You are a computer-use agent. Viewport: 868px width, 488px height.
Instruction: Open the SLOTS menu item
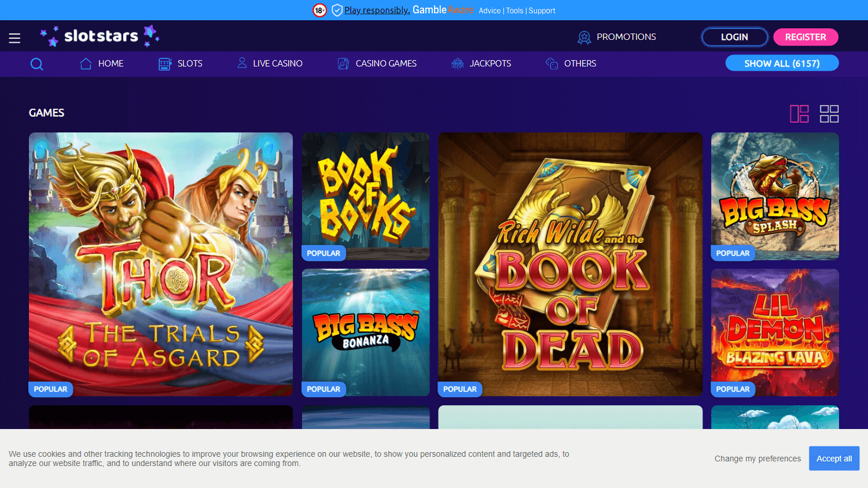(190, 64)
